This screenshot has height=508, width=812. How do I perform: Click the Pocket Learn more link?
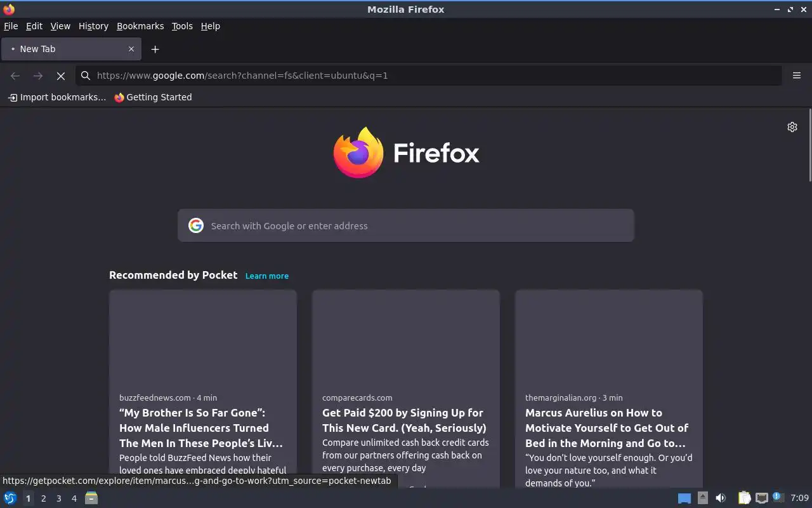pyautogui.click(x=267, y=276)
